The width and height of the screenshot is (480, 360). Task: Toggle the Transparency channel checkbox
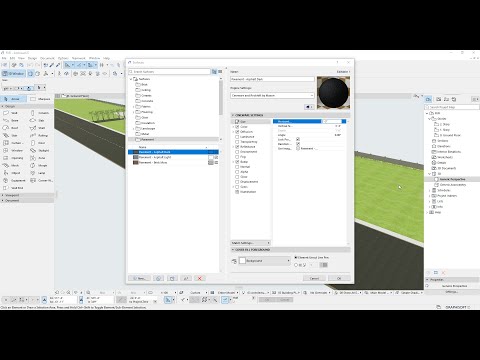tap(237, 142)
